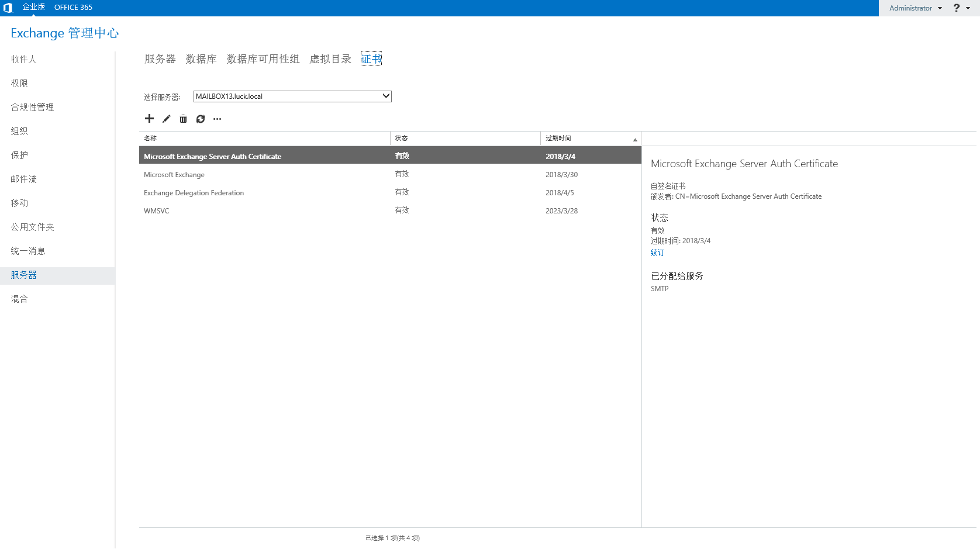This screenshot has width=980, height=556.
Task: Click the delete trash can icon
Action: [x=183, y=119]
